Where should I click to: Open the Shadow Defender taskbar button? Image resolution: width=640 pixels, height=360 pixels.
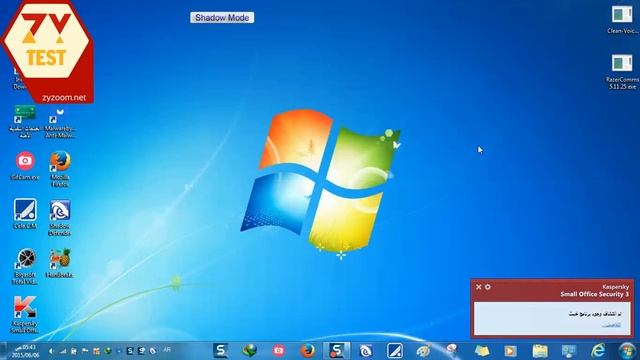coord(366,351)
